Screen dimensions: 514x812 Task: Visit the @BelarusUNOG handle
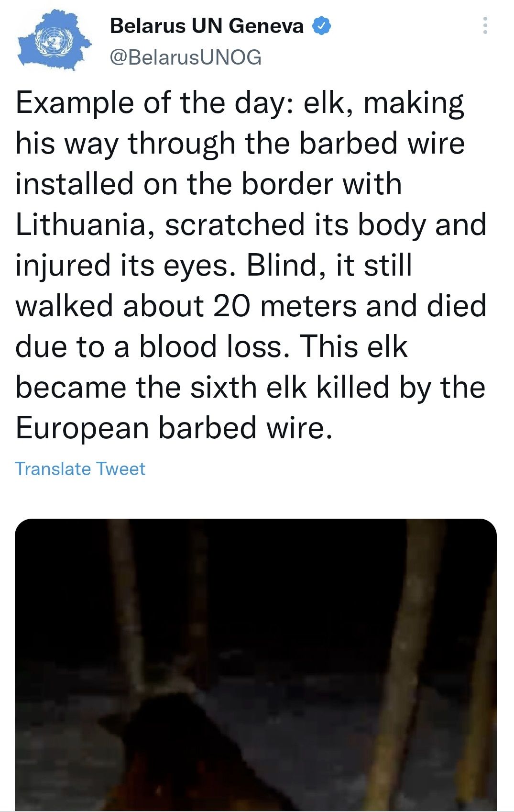186,57
